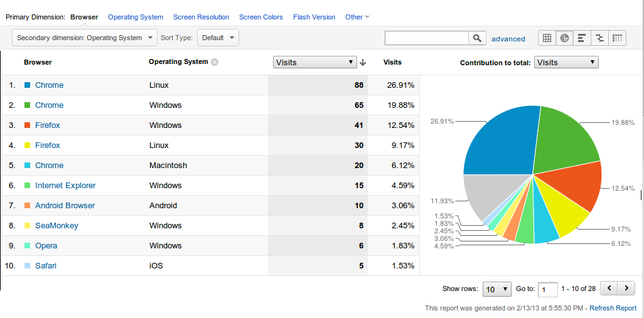Click the Browser column header
The height and width of the screenshot is (318, 644).
[38, 62]
